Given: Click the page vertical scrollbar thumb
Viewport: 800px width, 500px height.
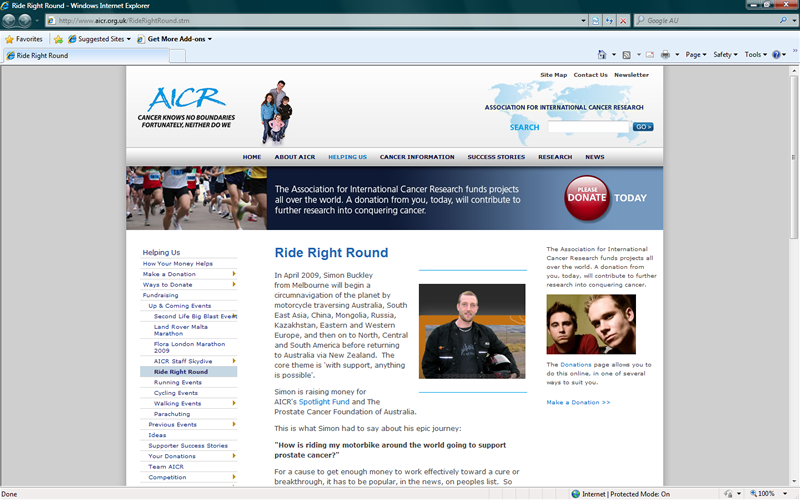Looking at the screenshot, I should pos(793,157).
